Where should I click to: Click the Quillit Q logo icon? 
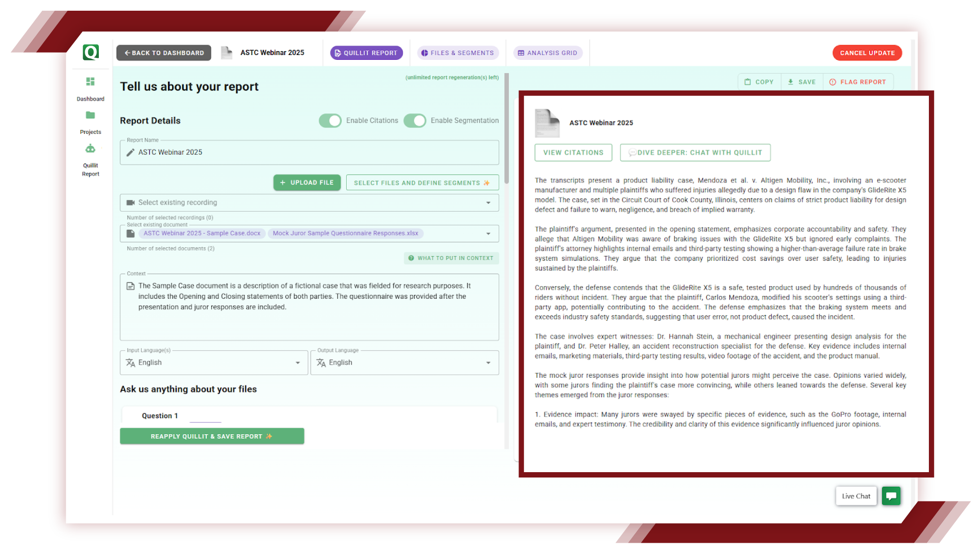pyautogui.click(x=91, y=52)
